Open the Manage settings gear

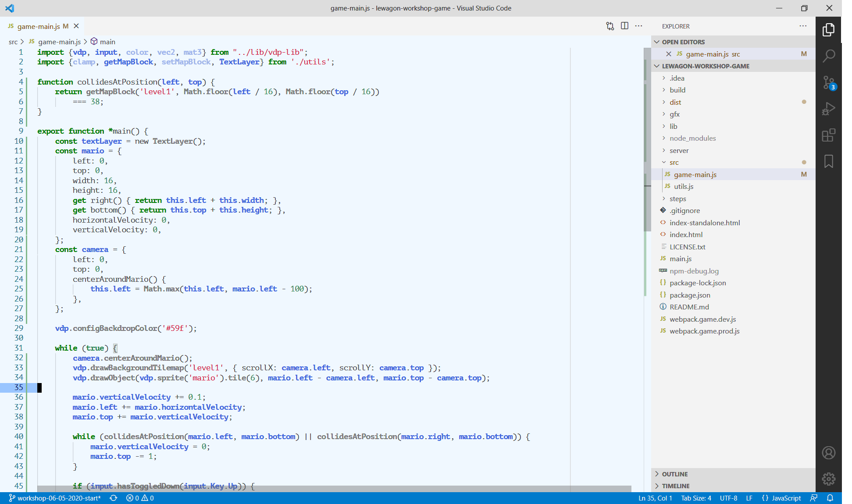pos(828,479)
